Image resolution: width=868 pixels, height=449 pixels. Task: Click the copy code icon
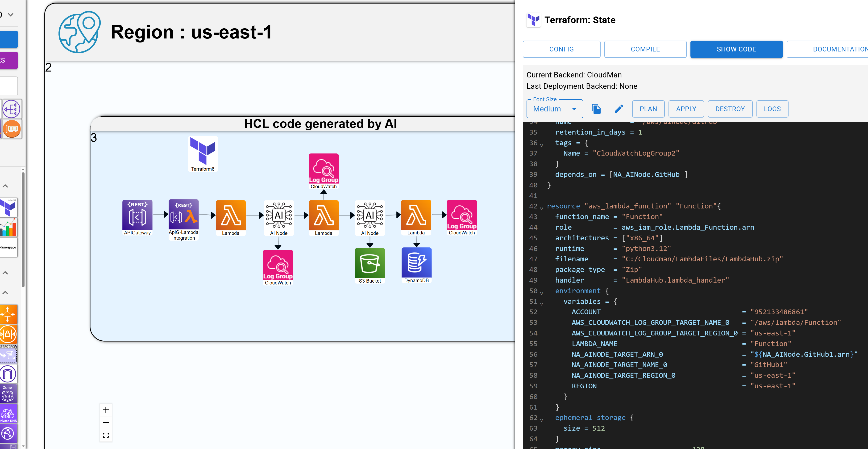pos(596,109)
